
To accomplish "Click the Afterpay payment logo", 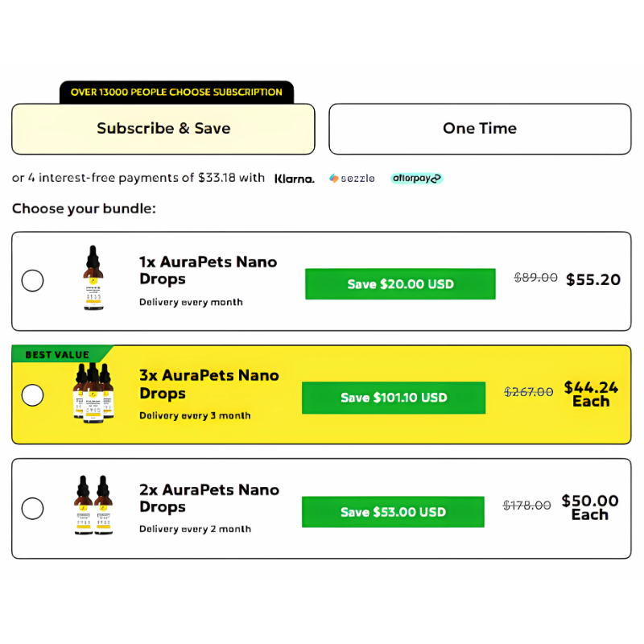I will tap(416, 179).
